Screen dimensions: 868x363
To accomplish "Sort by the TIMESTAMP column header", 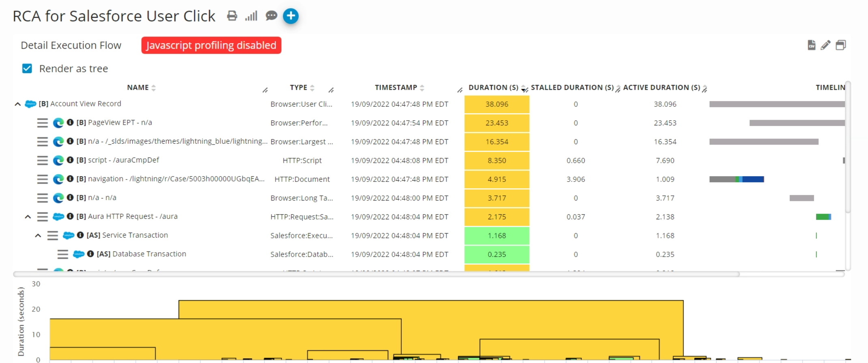I will pos(396,87).
